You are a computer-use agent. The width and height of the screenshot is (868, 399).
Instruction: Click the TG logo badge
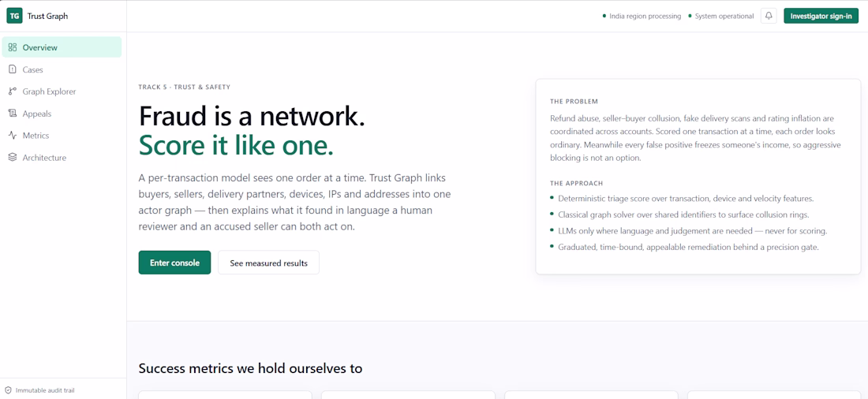pos(14,16)
